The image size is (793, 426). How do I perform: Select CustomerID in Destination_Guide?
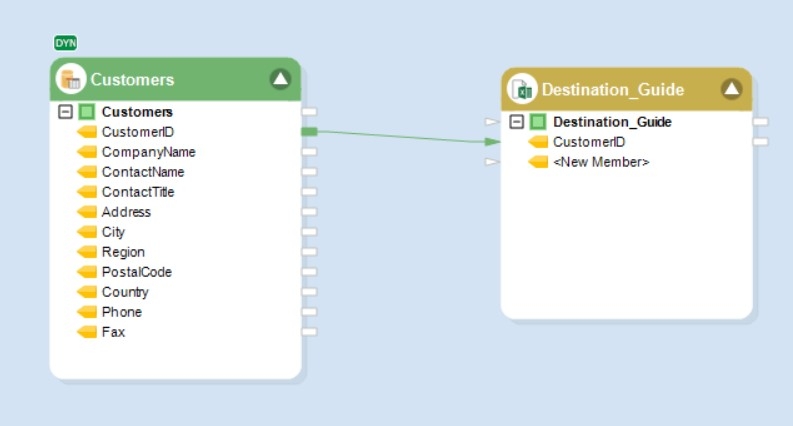click(x=589, y=142)
